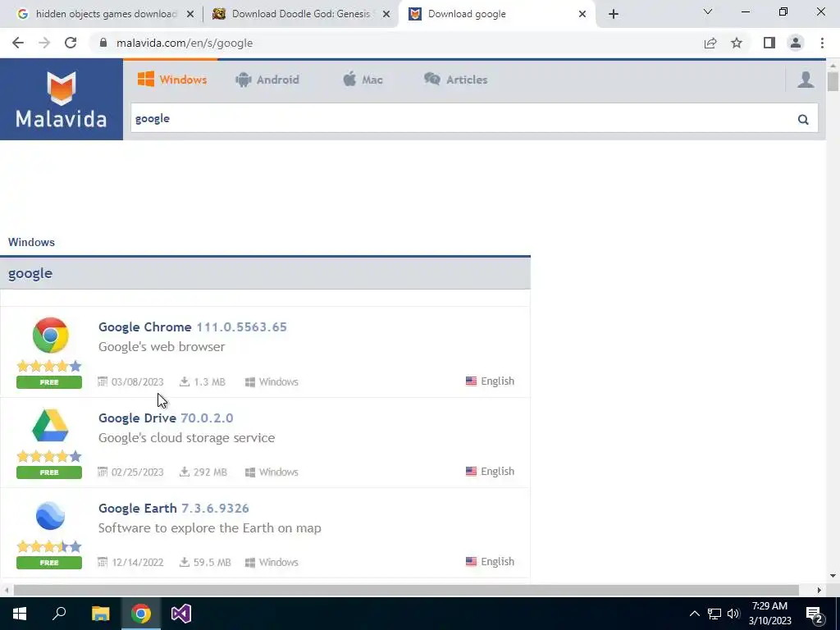The image size is (840, 630).
Task: Switch to the Download Doodle God tab
Action: tap(300, 14)
